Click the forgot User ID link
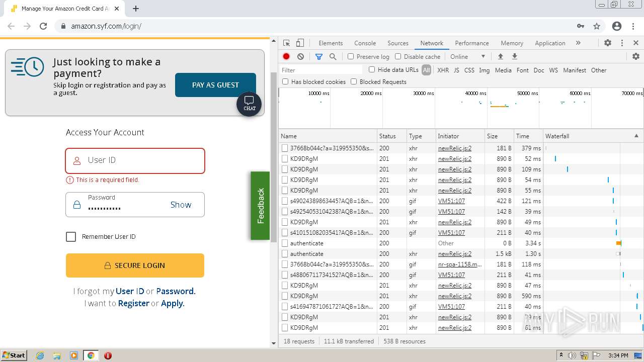The width and height of the screenshot is (644, 362). click(x=130, y=291)
